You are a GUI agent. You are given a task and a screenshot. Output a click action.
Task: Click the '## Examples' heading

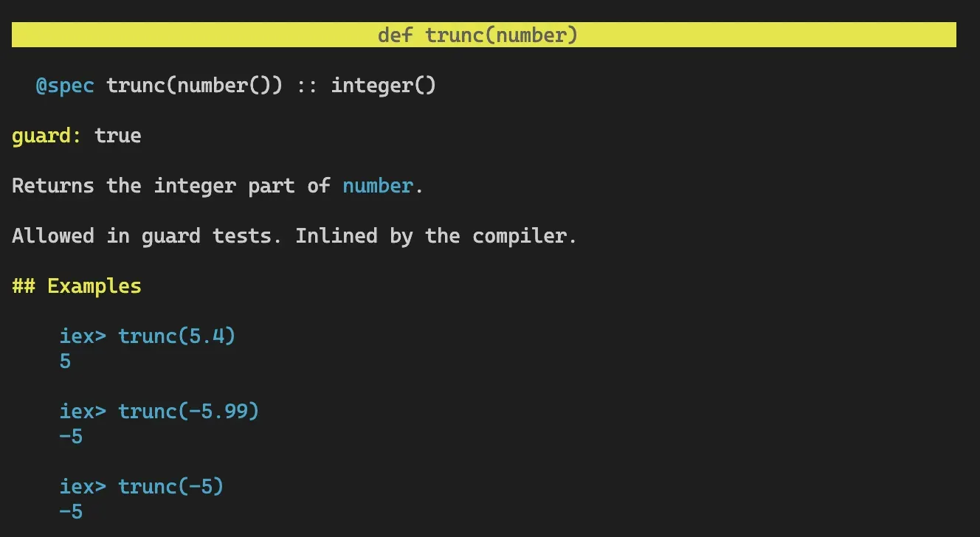pos(77,285)
